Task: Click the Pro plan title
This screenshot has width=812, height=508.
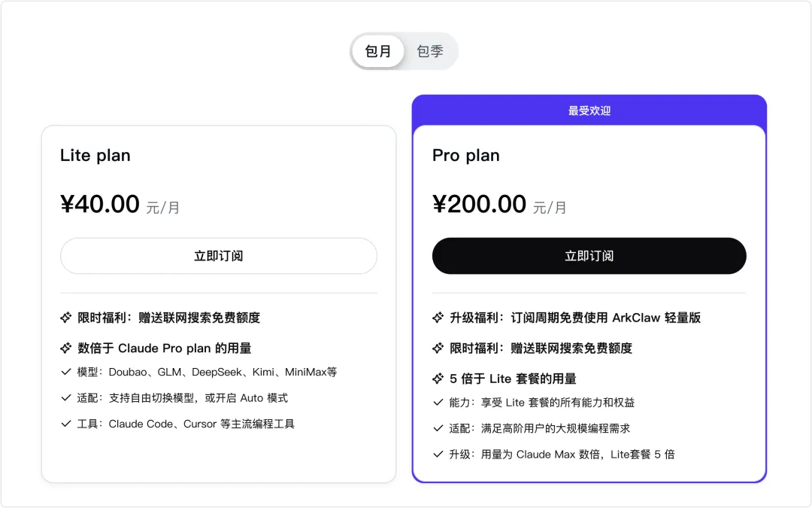Action: 466,156
